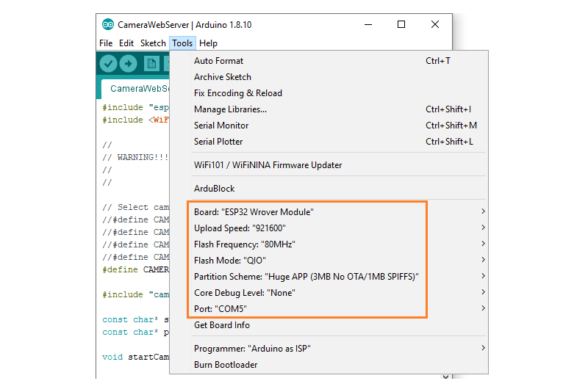
Task: Start ArduBlock from the menu
Action: click(329, 189)
